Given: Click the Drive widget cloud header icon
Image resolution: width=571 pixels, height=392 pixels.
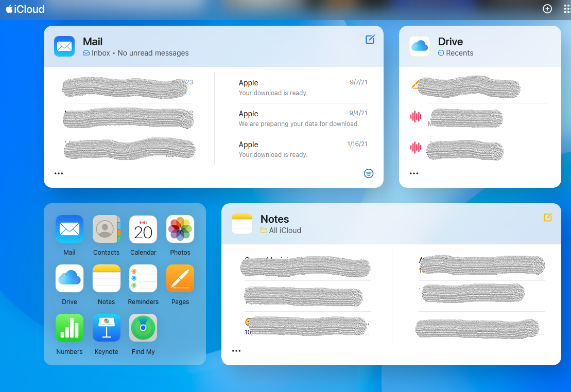Looking at the screenshot, I should click(420, 46).
